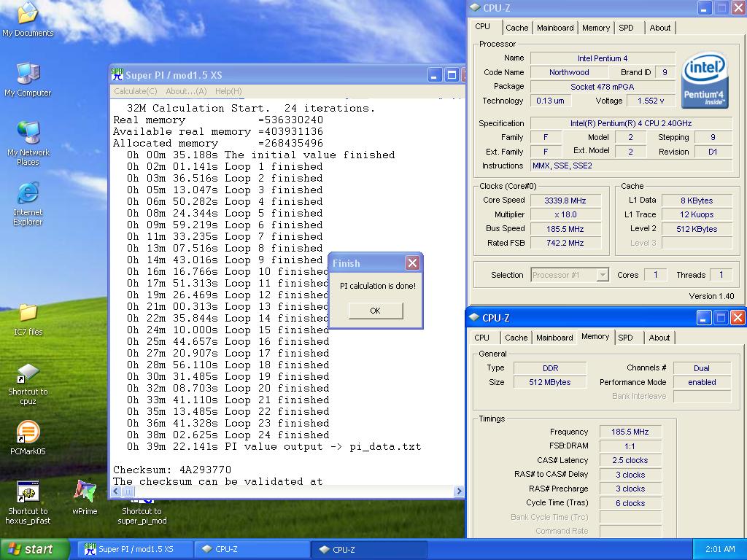Open the Calculate(C) menu in Super PI
Screen dimensions: 747x560
coord(135,91)
